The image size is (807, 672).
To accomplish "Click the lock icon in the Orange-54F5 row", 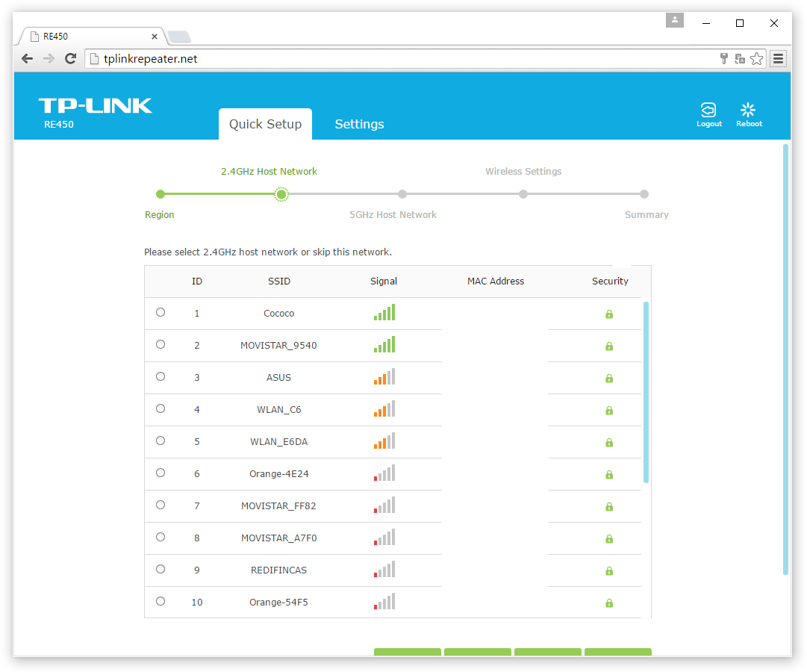I will pyautogui.click(x=609, y=603).
